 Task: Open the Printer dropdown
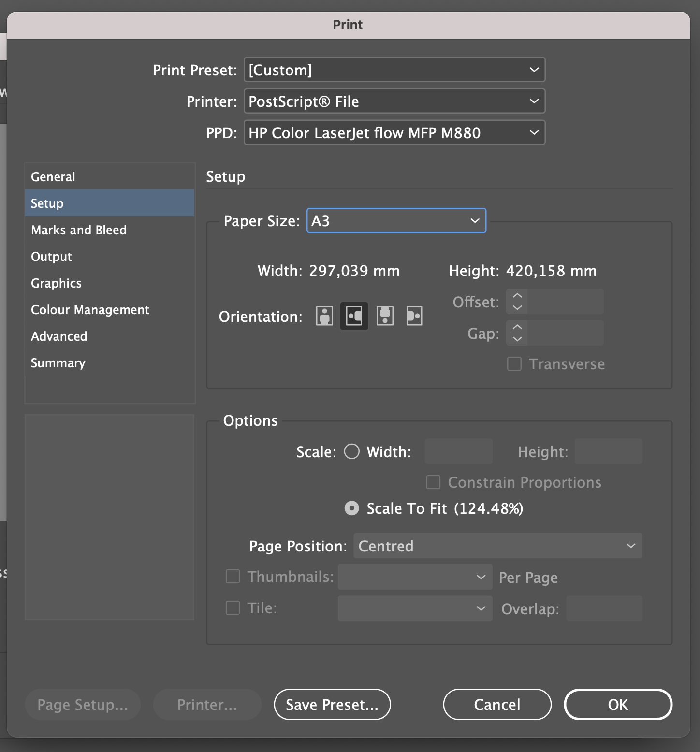coord(394,101)
